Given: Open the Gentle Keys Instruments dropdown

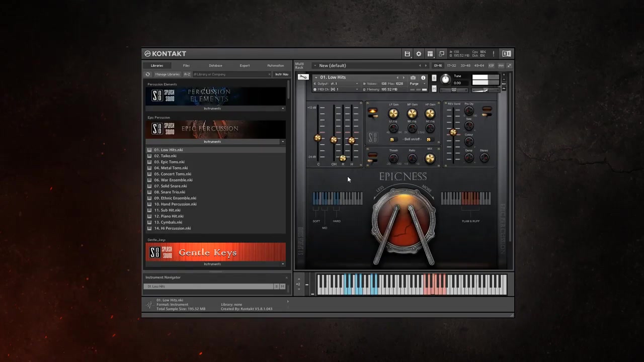Looking at the screenshot, I should [x=215, y=264].
